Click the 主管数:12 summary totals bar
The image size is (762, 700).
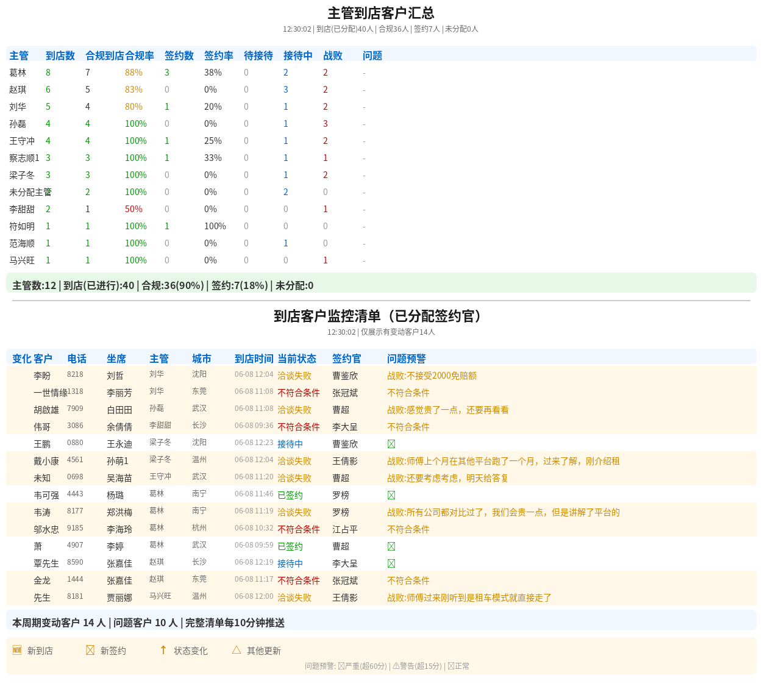pos(381,283)
